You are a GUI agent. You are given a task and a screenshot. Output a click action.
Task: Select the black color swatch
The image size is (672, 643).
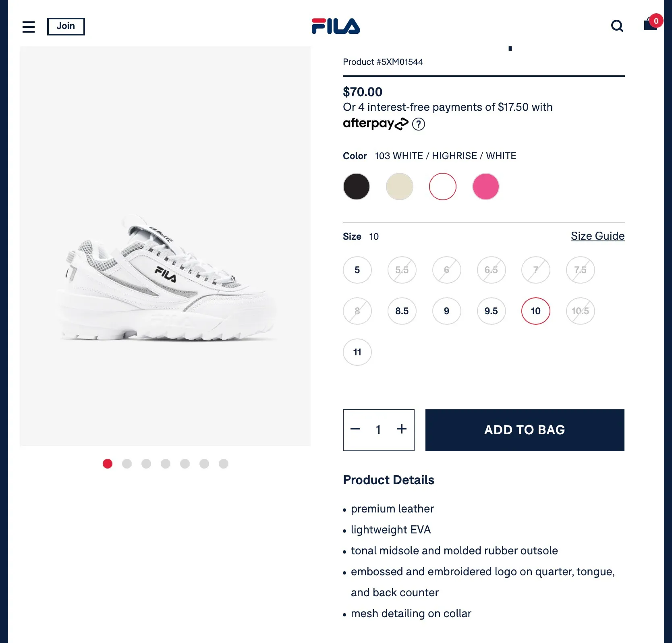[356, 186]
